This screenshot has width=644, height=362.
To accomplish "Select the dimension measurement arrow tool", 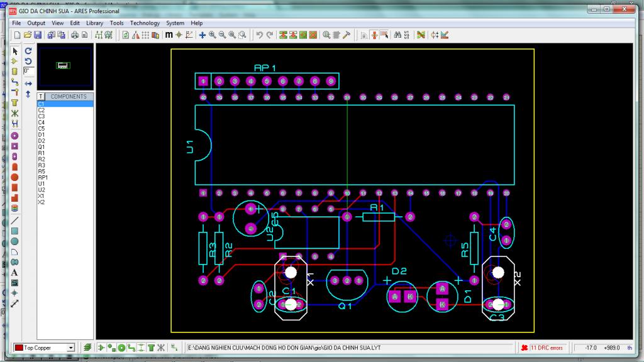I will tap(15, 303).
